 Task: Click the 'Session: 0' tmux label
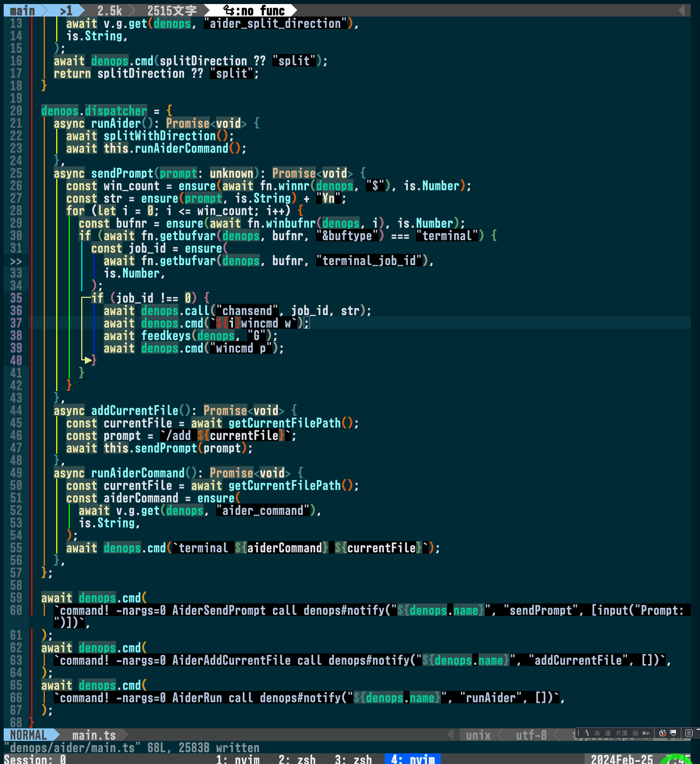click(35, 759)
